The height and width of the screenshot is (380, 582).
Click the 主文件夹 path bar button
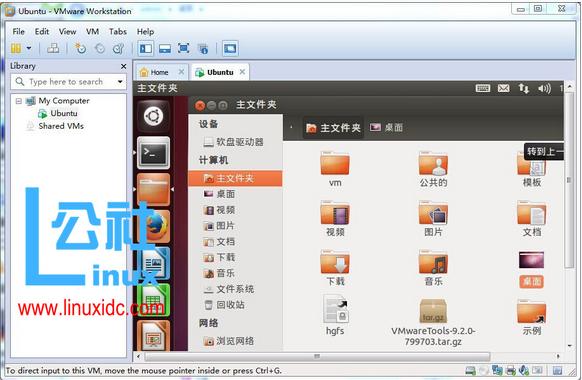(x=333, y=128)
